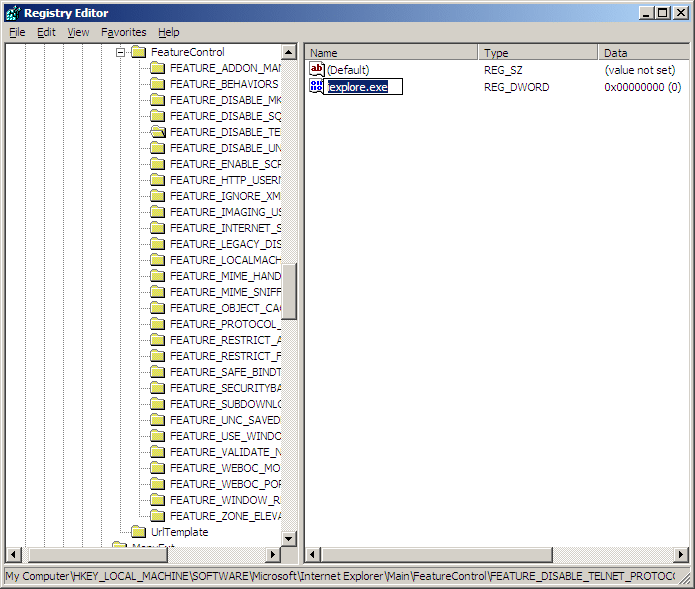The width and height of the screenshot is (695, 589).
Task: Click the Registry Editor title bar icon
Action: pyautogui.click(x=12, y=13)
